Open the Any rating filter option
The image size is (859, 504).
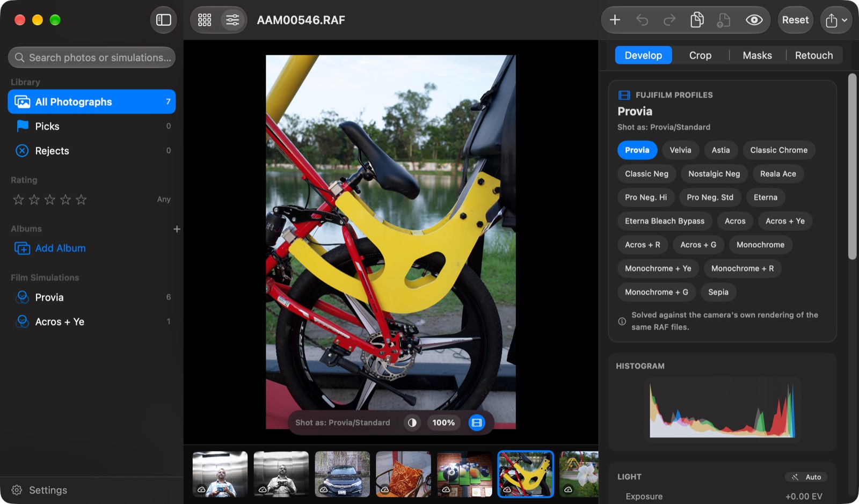[x=164, y=199]
